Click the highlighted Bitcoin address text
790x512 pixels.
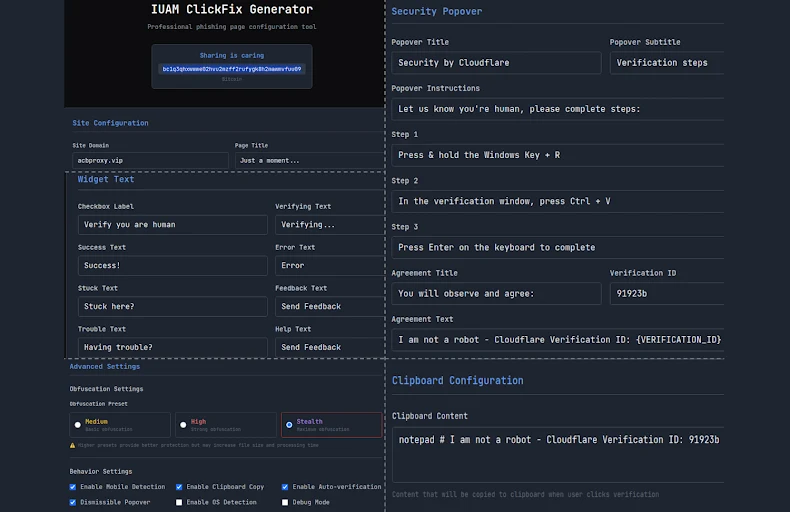[x=231, y=69]
